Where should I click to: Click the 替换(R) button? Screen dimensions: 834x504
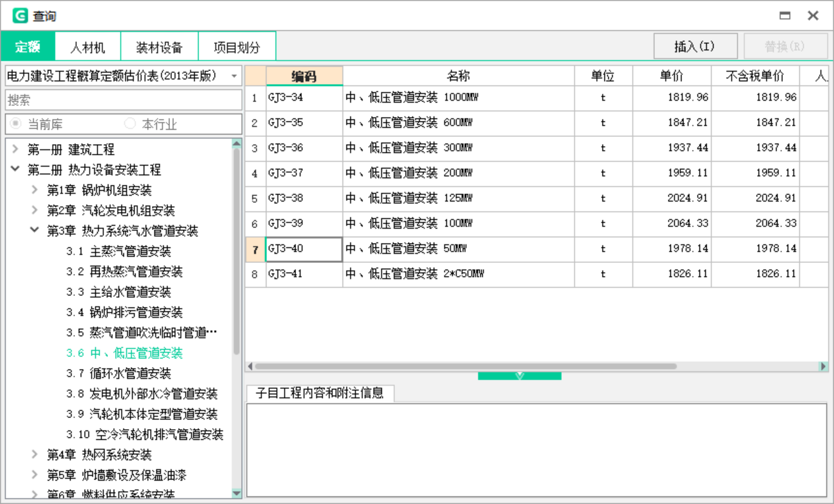[x=786, y=47]
